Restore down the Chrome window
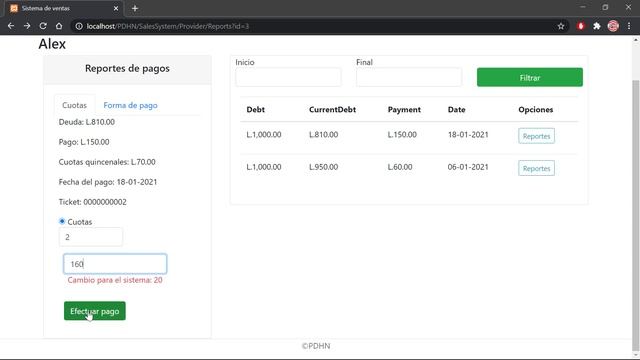 [x=605, y=7]
